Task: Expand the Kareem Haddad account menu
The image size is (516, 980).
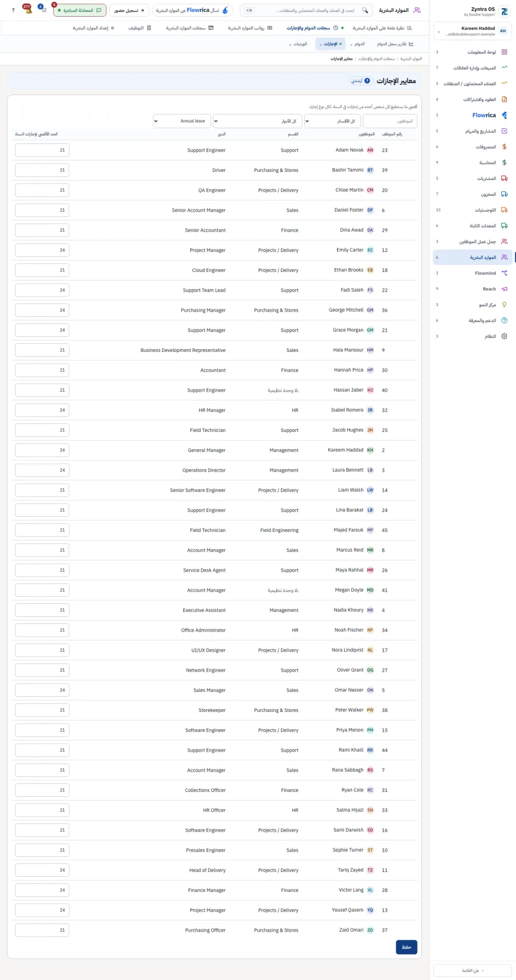Action: pos(472,31)
